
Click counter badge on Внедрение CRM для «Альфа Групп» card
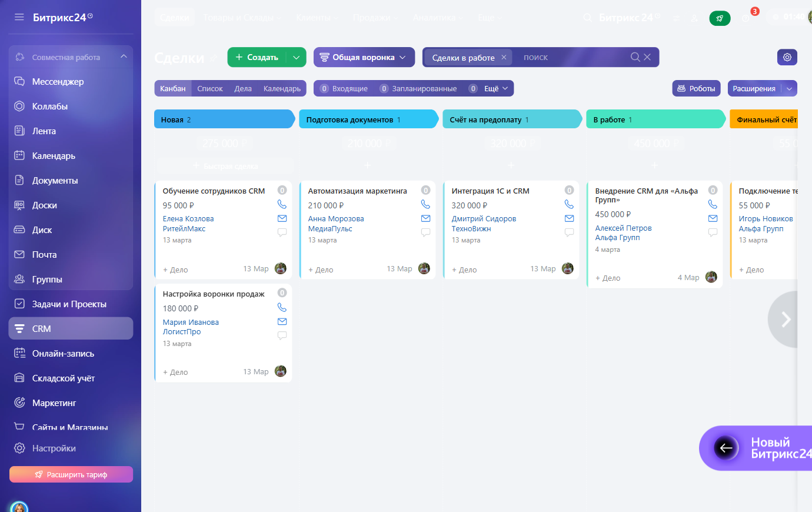pos(713,190)
